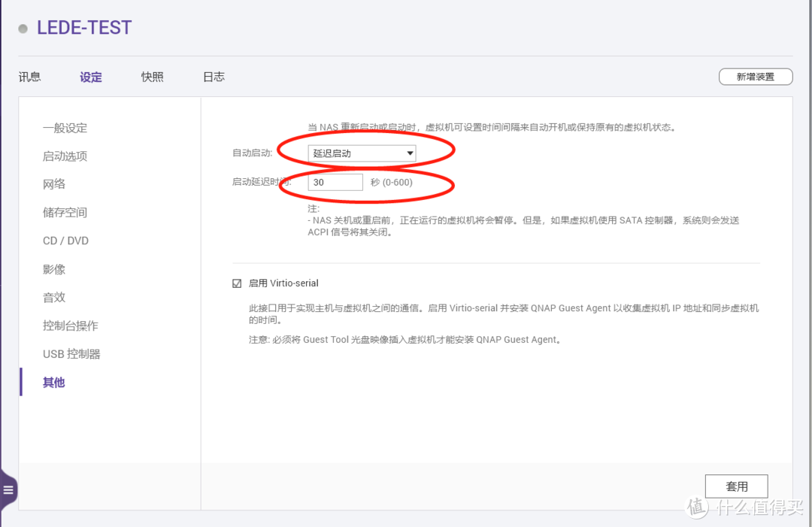Click the 新增装置 button
Screen dimensions: 812x527
pos(756,76)
